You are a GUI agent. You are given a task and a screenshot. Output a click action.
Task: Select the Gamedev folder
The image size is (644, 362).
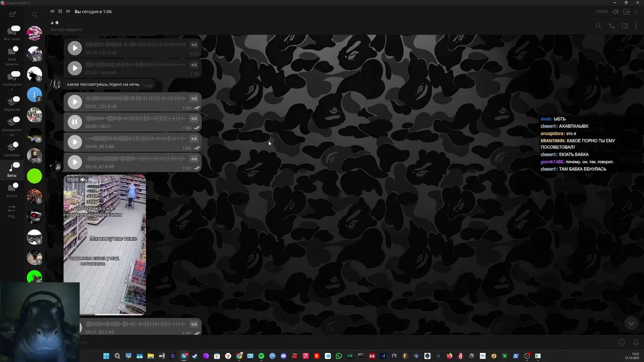click(12, 149)
